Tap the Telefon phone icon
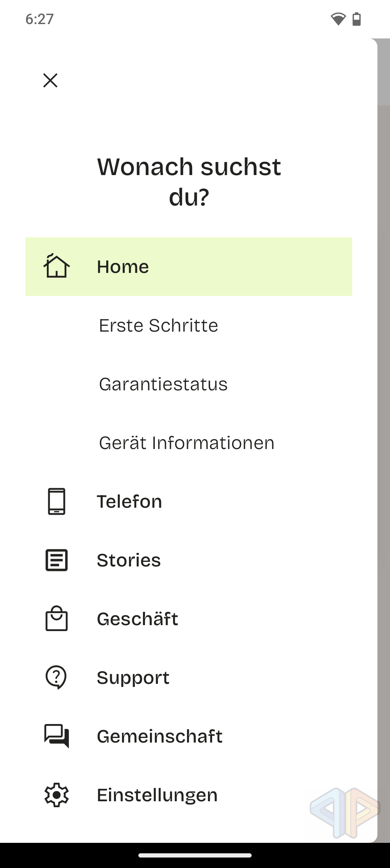390x868 pixels. (x=57, y=501)
